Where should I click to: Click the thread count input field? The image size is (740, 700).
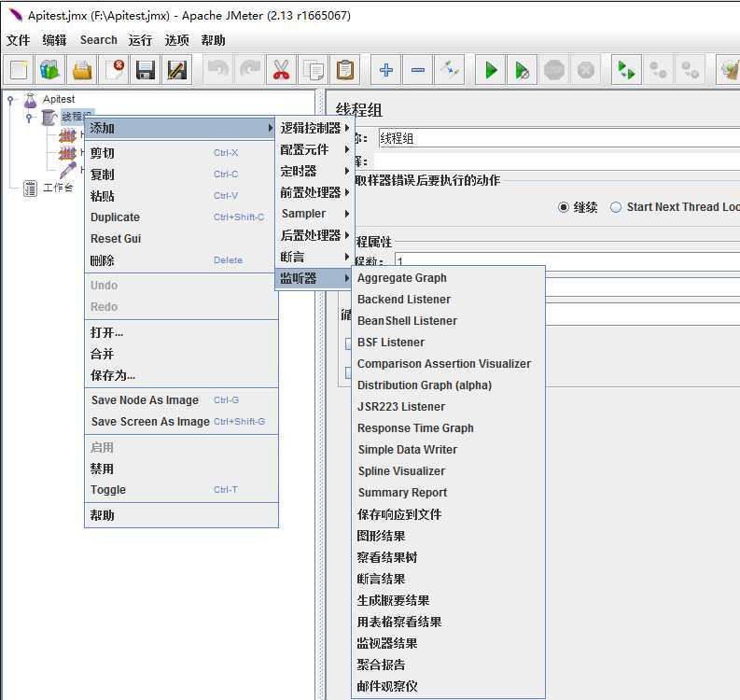[567, 261]
